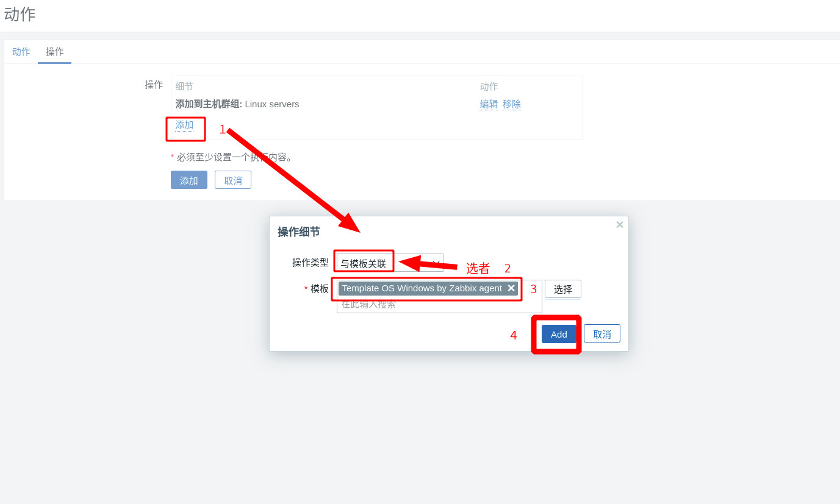Close the 操作细节 dialog with X

pyautogui.click(x=619, y=225)
